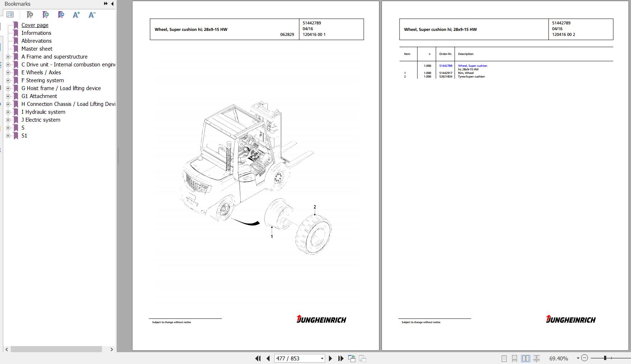Click the delete bookmark icon
The height and width of the screenshot is (364, 631).
pyautogui.click(x=30, y=15)
